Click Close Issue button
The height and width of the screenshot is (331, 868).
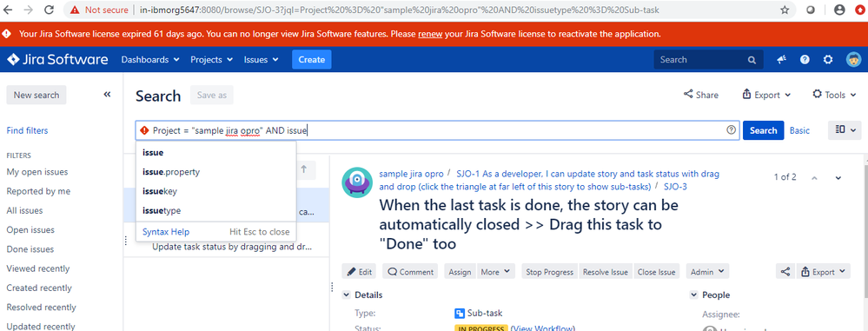pos(656,271)
